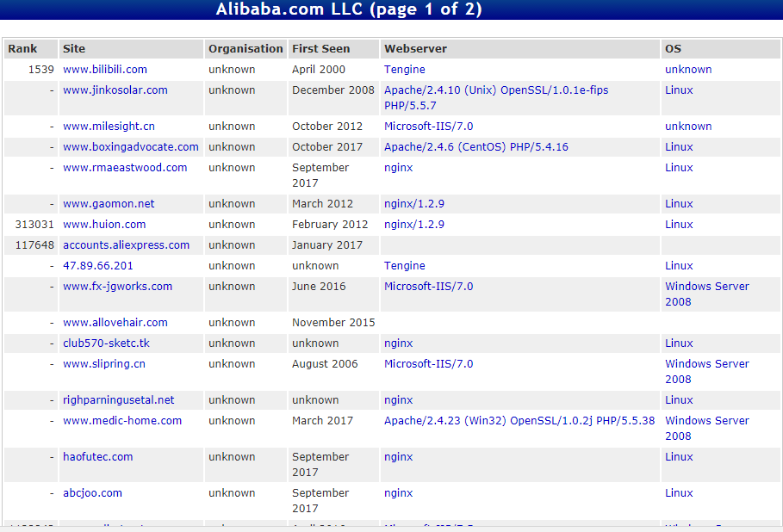Click Tengine link in 47.89.66.201 row

405,266
